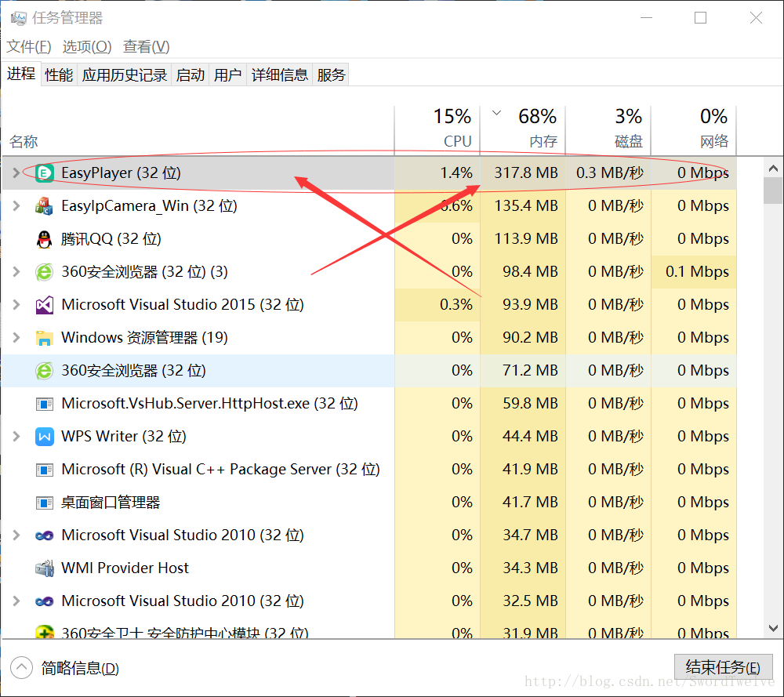Maximize the Task Manager window
This screenshot has height=697, width=784.
700,18
